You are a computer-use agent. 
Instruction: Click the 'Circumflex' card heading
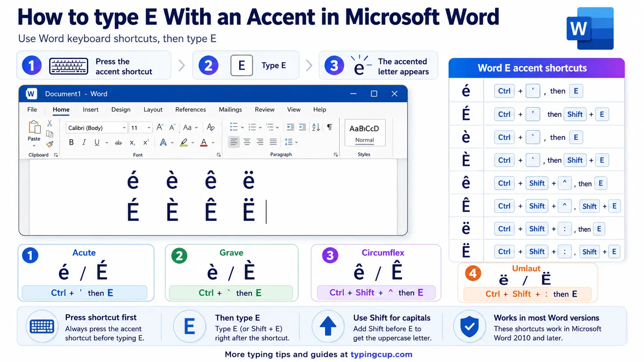coord(383,253)
